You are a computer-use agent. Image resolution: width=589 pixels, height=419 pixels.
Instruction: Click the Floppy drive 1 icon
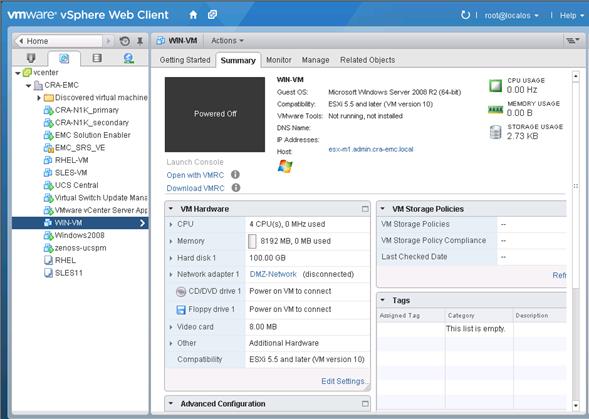tap(181, 310)
